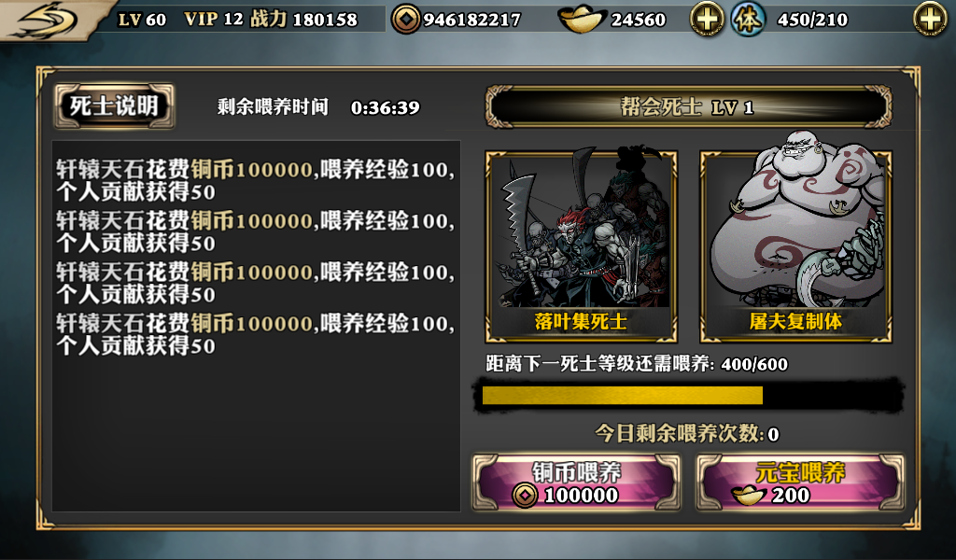Tap the VIP 12 label
The image size is (956, 560).
point(214,19)
